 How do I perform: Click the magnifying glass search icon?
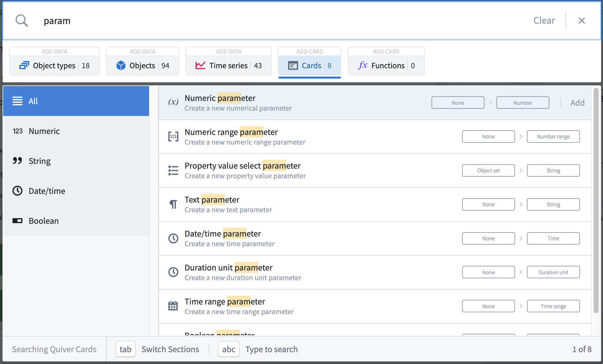(x=22, y=21)
